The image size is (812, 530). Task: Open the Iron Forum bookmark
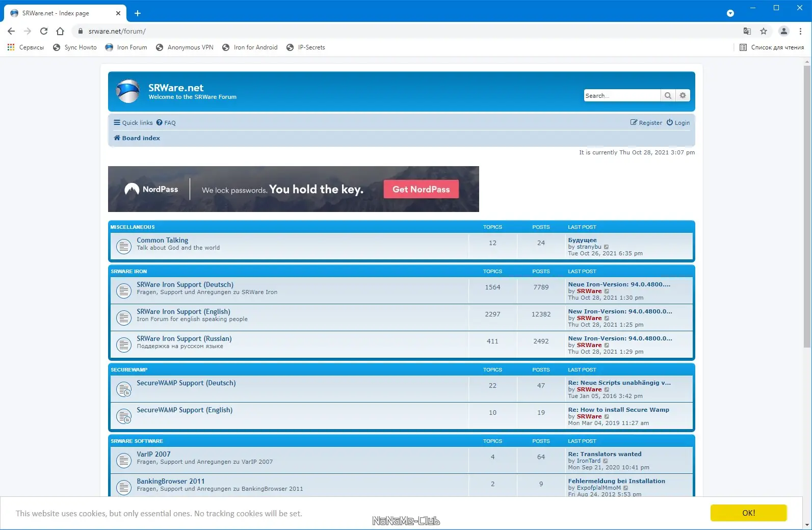(x=126, y=47)
